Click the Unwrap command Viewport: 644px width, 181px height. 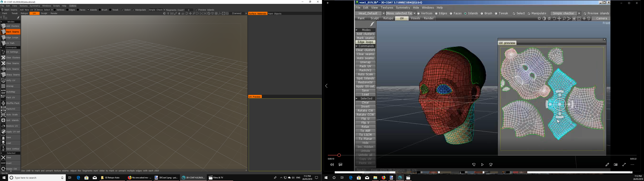(10, 86)
